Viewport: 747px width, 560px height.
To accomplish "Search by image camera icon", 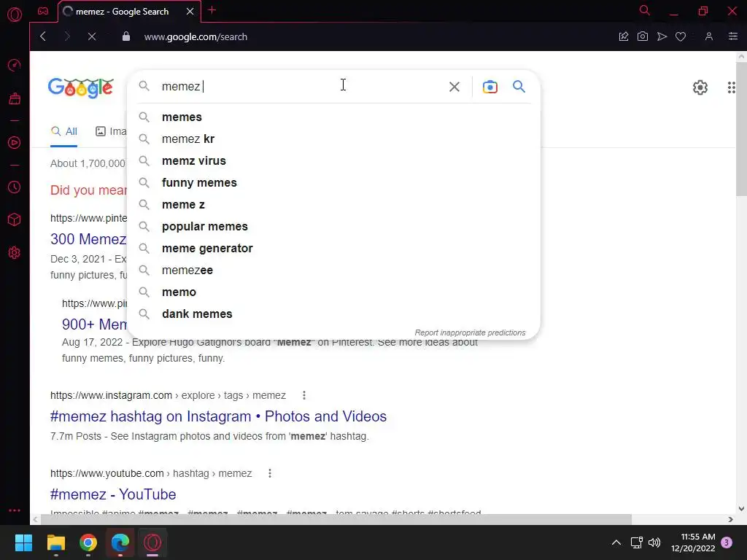I will pyautogui.click(x=489, y=87).
